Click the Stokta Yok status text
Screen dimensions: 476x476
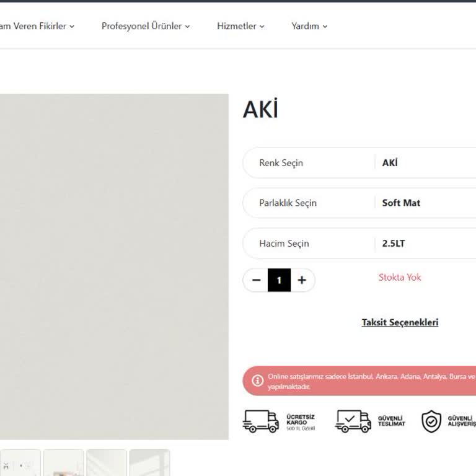[400, 277]
